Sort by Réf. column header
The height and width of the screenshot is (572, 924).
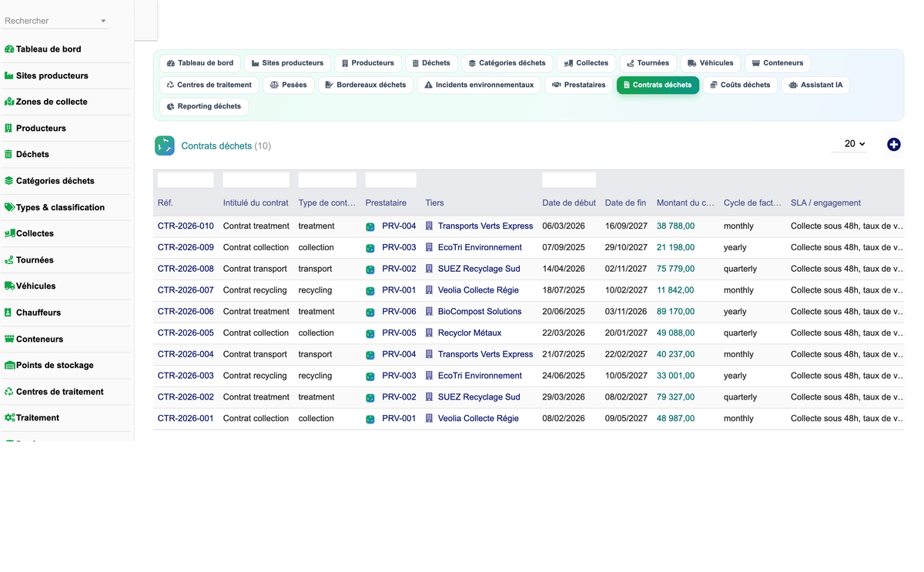166,203
